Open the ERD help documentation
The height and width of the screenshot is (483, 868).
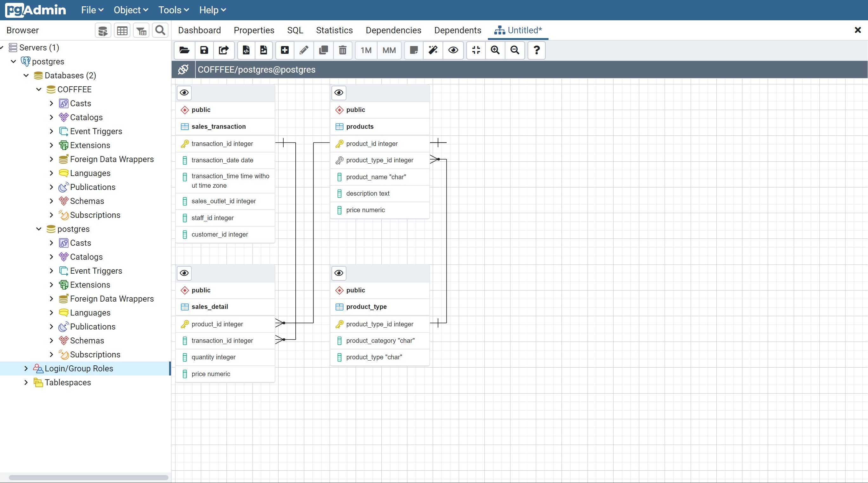tap(536, 50)
